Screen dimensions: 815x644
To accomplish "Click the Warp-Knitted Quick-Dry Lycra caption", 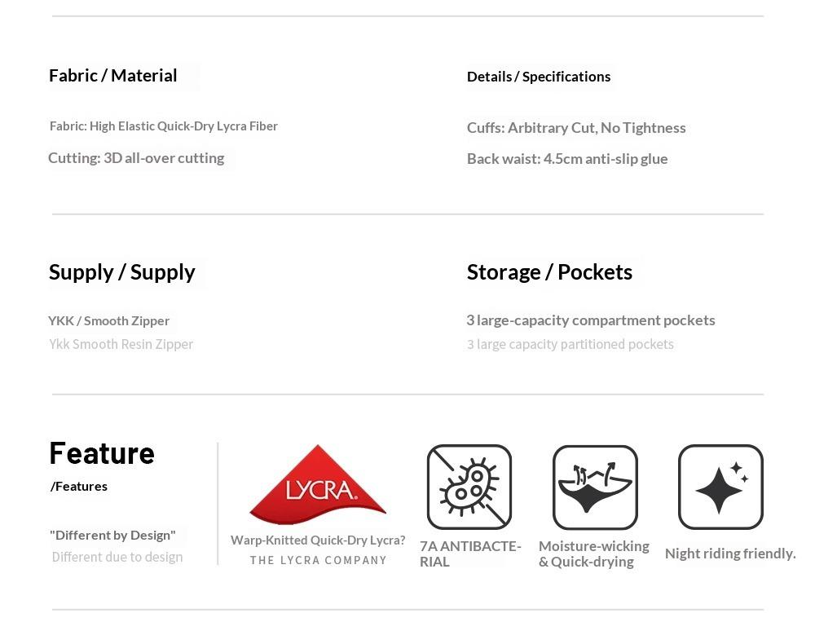I will 318,540.
